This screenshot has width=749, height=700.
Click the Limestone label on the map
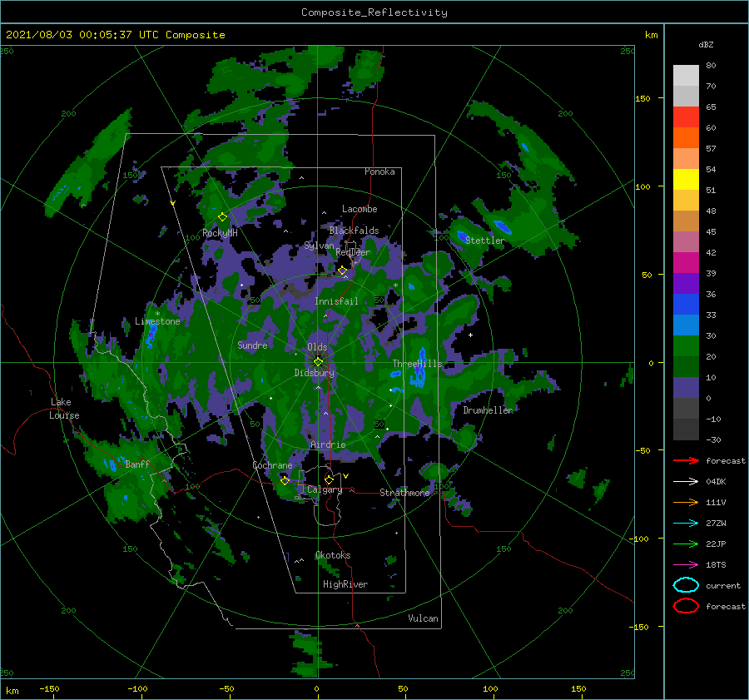pyautogui.click(x=157, y=321)
